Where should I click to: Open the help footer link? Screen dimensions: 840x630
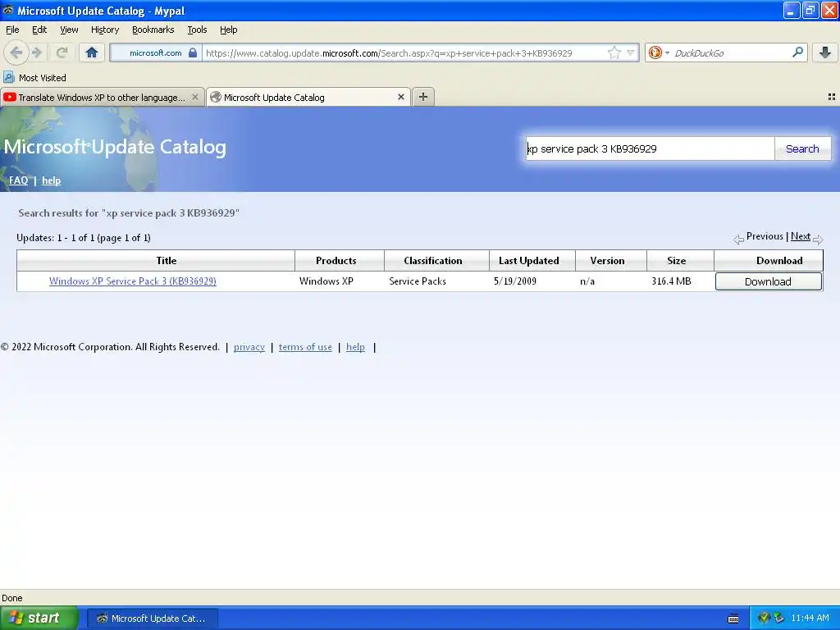[x=355, y=347]
